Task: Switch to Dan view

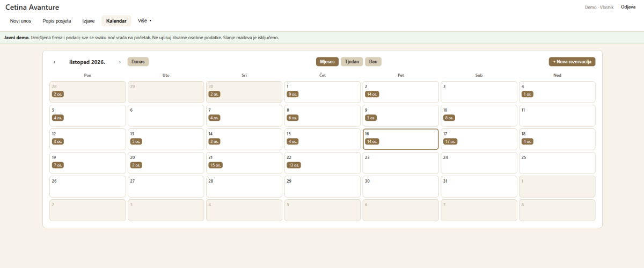Action: click(x=373, y=62)
